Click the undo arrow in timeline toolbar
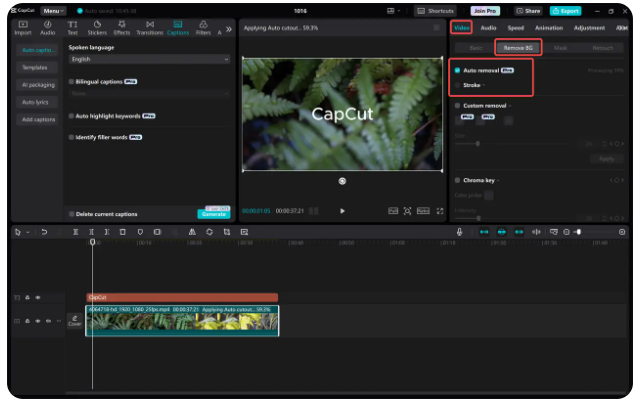Screen dimensions: 640x408 point(45,232)
